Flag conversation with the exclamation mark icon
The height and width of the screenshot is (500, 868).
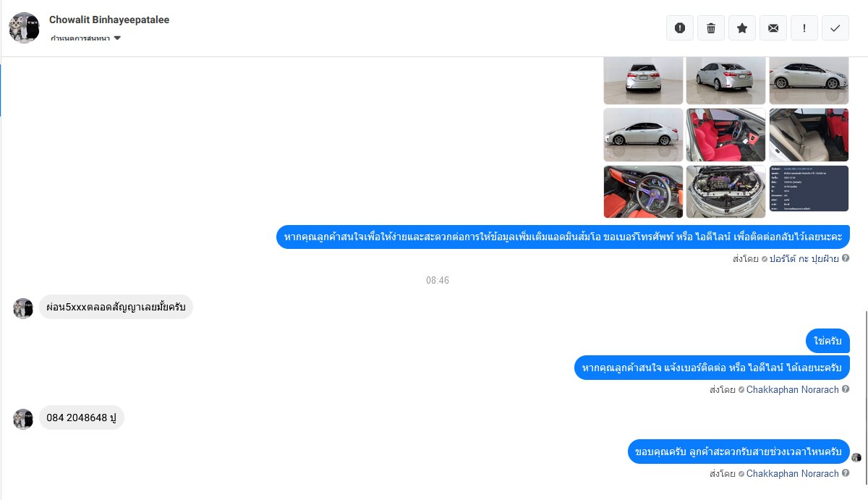tap(804, 28)
